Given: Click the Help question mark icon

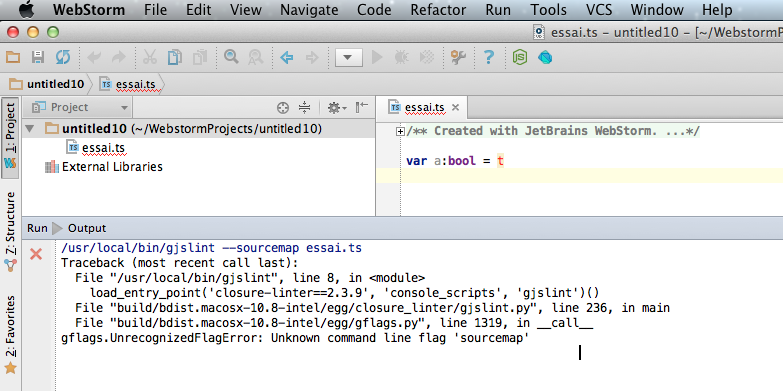Looking at the screenshot, I should coord(488,58).
